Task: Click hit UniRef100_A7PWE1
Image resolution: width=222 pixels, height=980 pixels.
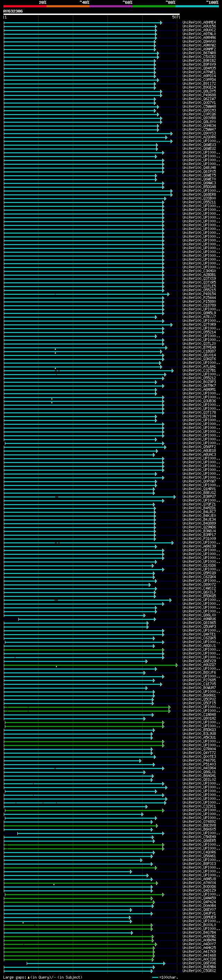Action: click(199, 72)
